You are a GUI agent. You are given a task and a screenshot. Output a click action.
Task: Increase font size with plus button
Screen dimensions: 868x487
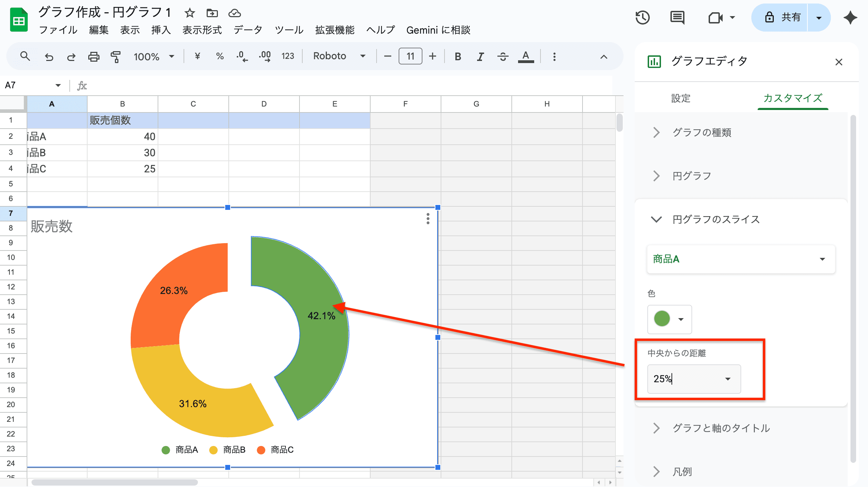(433, 56)
